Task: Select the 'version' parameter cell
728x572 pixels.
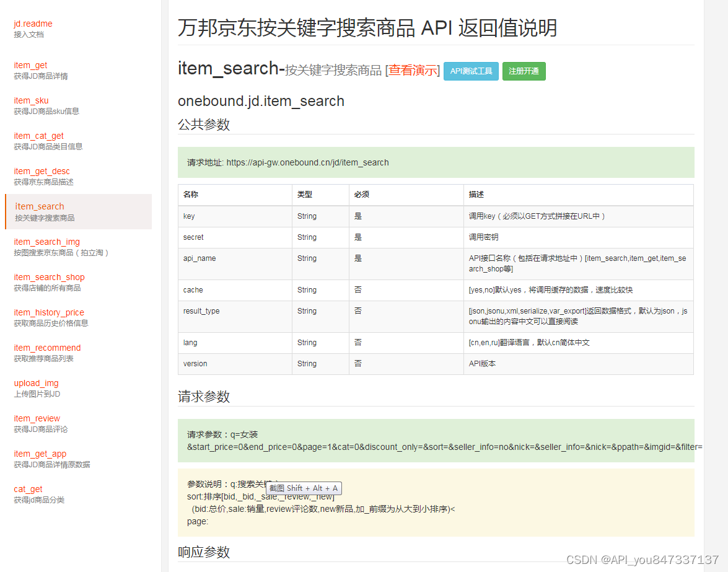Action: 235,364
